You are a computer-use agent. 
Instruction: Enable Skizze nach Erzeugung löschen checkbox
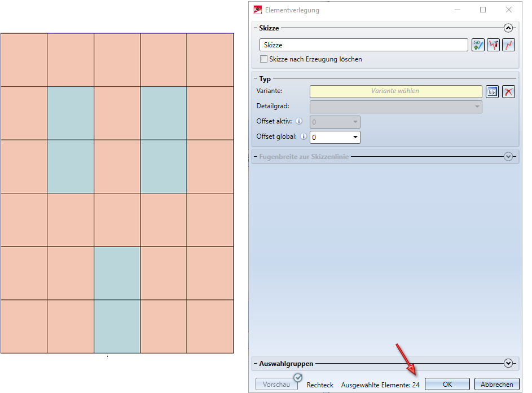pyautogui.click(x=263, y=59)
